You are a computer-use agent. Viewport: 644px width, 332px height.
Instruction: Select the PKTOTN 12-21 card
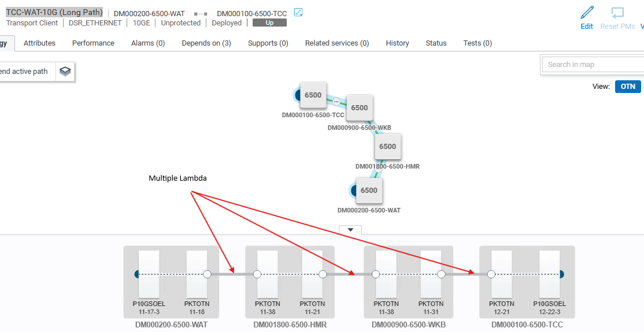point(501,275)
